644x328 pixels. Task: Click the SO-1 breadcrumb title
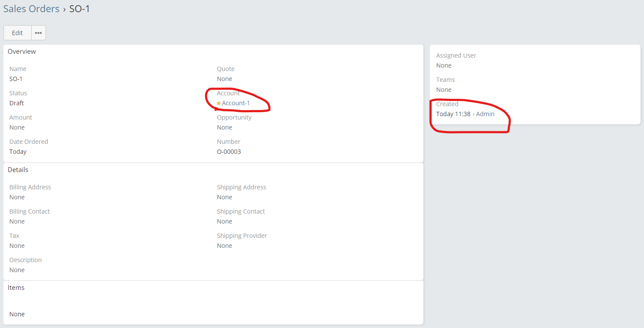[80, 9]
